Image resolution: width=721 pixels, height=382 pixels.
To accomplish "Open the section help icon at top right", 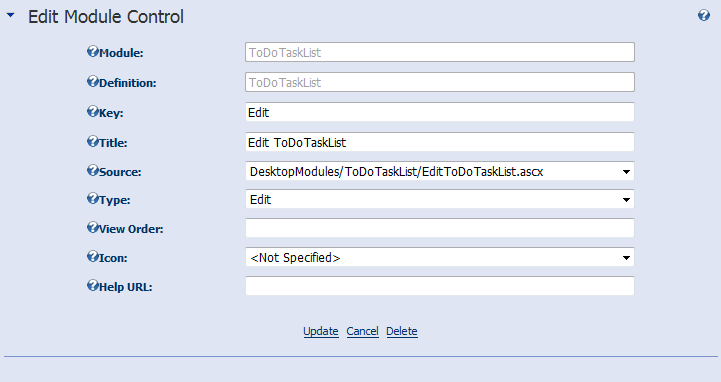I will (x=704, y=15).
